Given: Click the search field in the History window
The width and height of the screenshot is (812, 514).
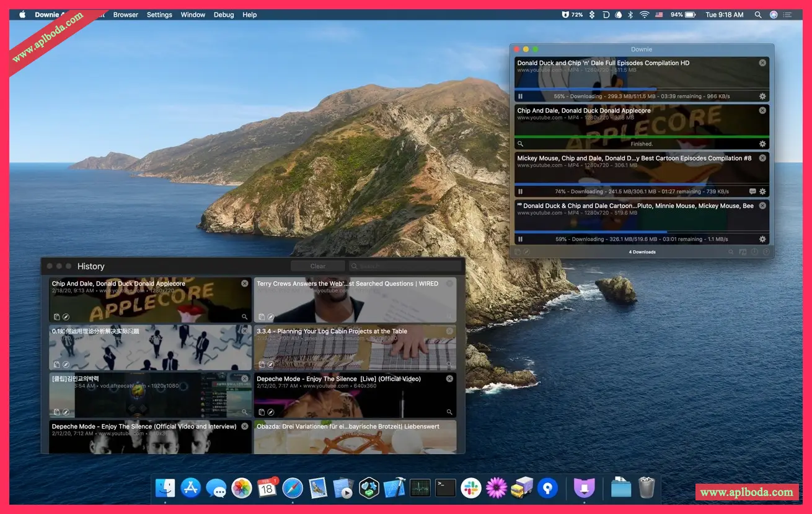Looking at the screenshot, I should pos(405,266).
